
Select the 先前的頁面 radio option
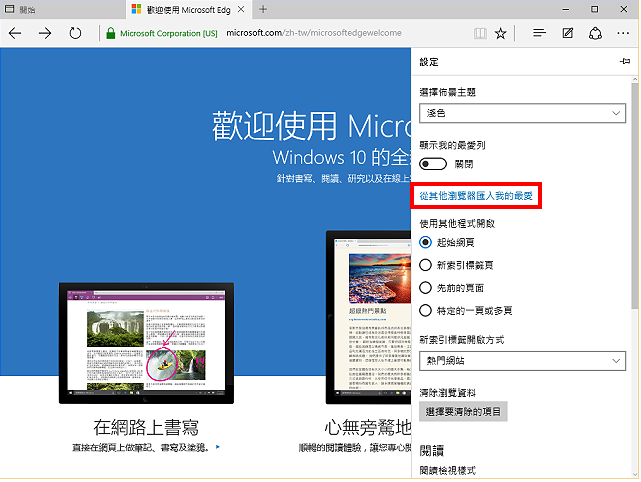tap(425, 288)
